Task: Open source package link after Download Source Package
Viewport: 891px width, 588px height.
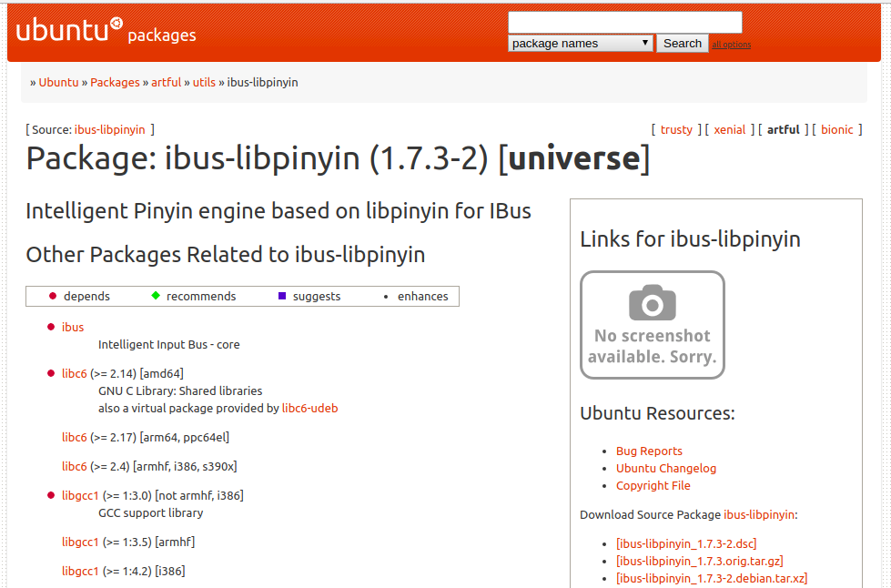Action: (x=759, y=514)
